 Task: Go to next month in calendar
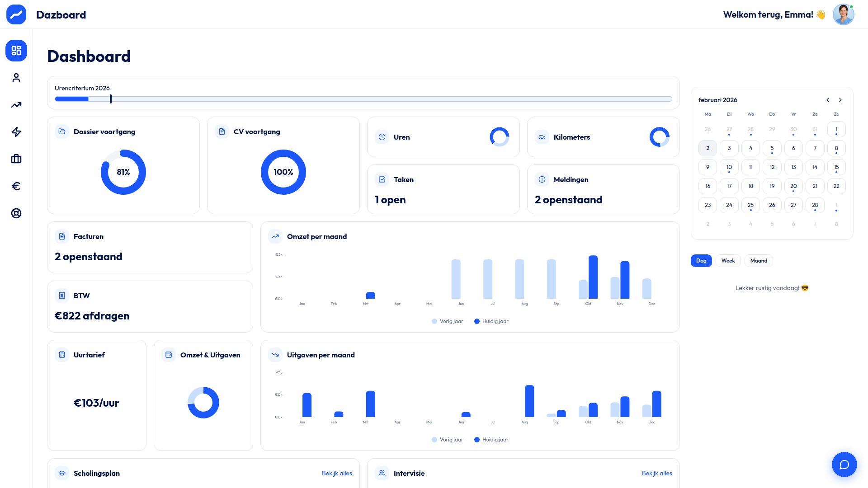840,100
